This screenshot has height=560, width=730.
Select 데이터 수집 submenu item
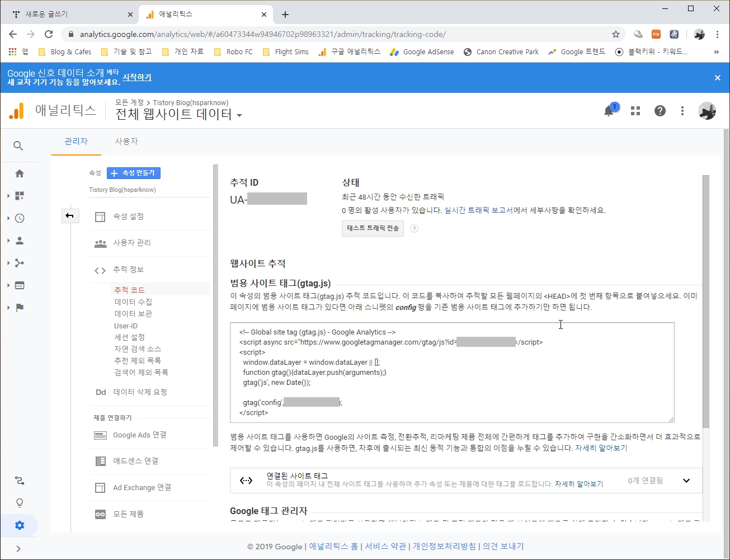[133, 302]
